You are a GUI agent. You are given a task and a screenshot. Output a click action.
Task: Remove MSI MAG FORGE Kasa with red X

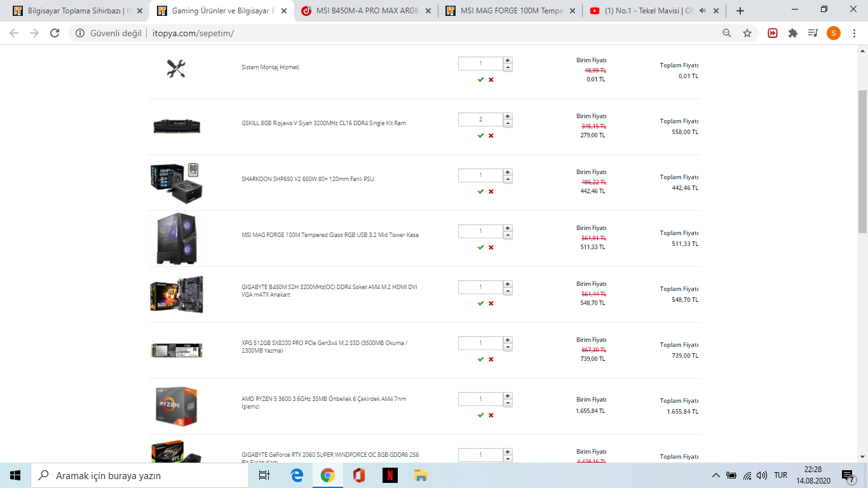click(491, 247)
